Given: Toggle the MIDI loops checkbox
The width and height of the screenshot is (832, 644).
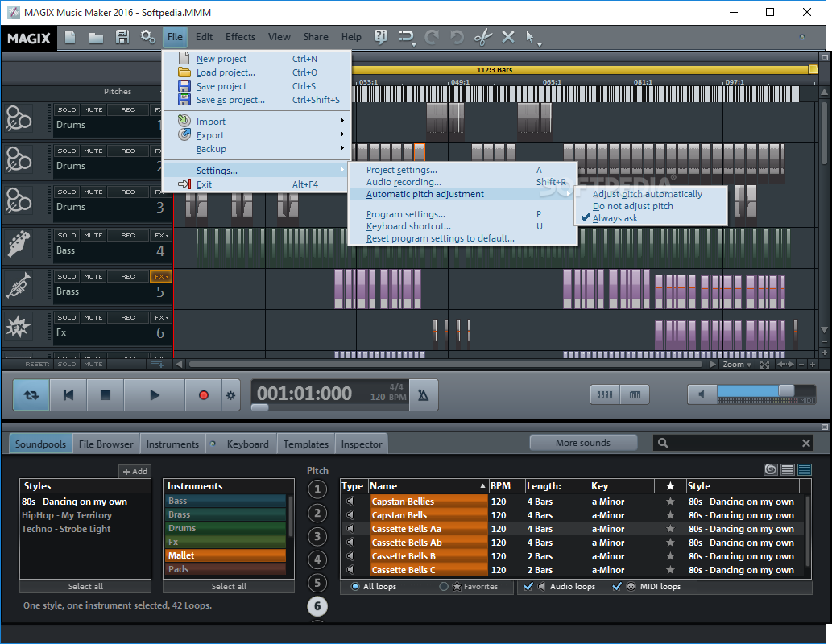Looking at the screenshot, I should tap(617, 587).
